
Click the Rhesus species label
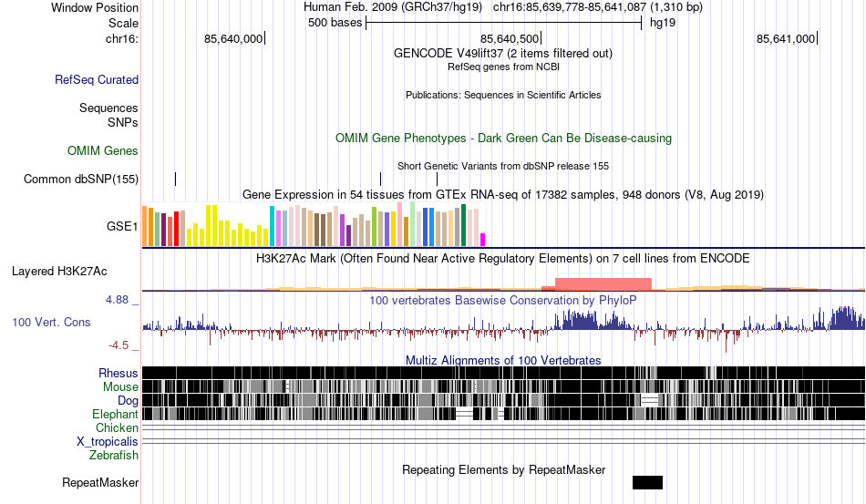(x=119, y=373)
